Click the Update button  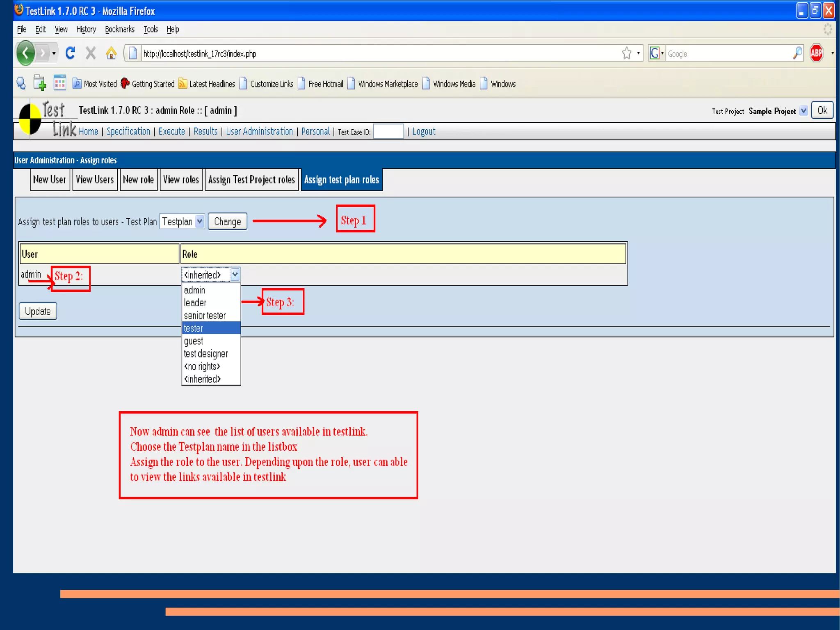(x=38, y=311)
